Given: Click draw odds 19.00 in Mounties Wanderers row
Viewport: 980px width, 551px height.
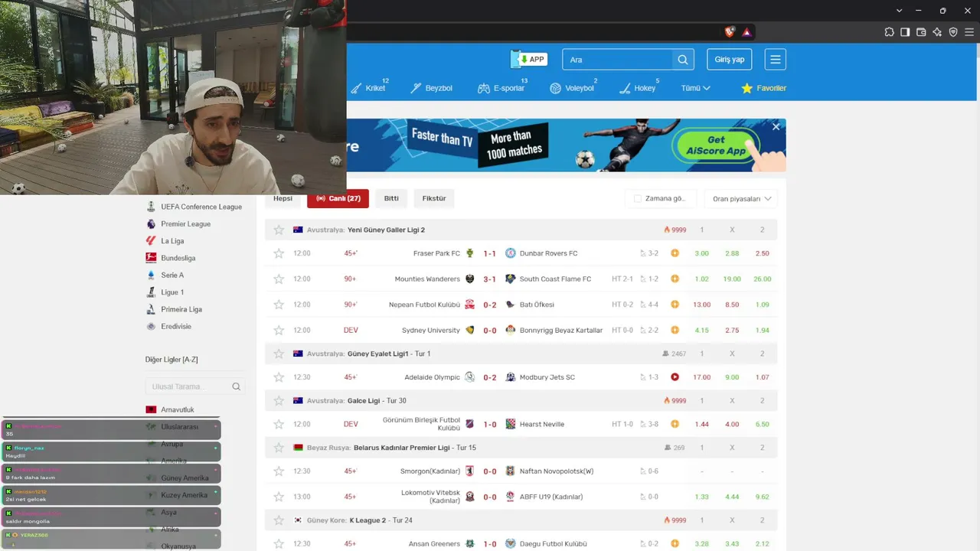Looking at the screenshot, I should [x=732, y=279].
